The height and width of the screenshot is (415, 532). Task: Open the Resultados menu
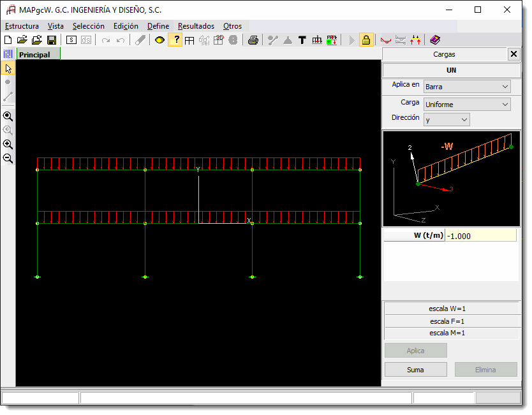coord(196,26)
